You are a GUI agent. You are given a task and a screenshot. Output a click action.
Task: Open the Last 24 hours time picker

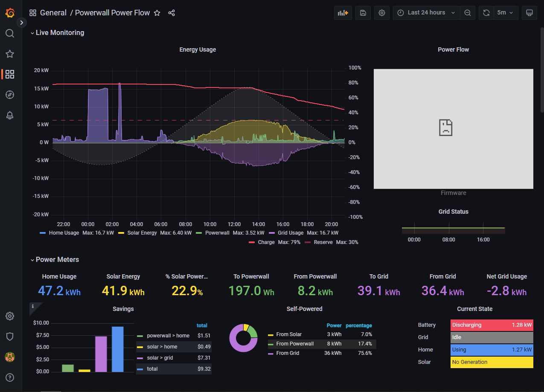pyautogui.click(x=427, y=13)
